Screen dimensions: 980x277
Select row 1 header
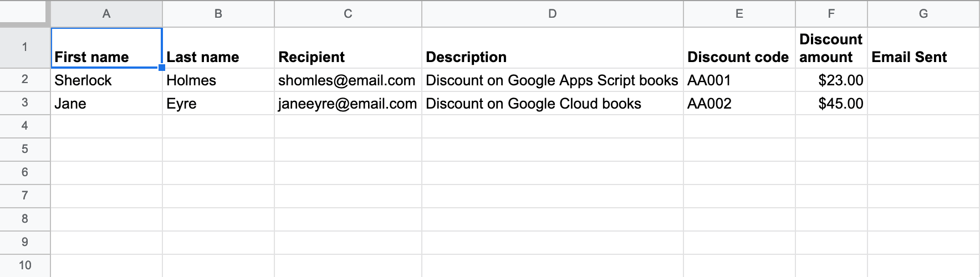coord(25,48)
